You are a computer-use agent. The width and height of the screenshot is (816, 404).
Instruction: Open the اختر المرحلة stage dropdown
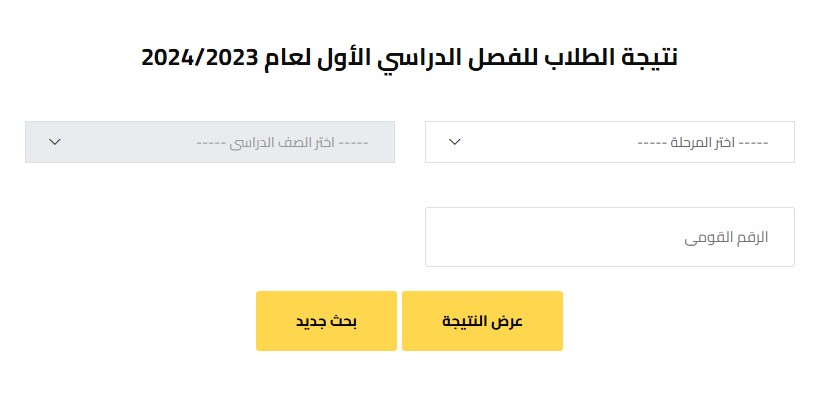pos(609,142)
